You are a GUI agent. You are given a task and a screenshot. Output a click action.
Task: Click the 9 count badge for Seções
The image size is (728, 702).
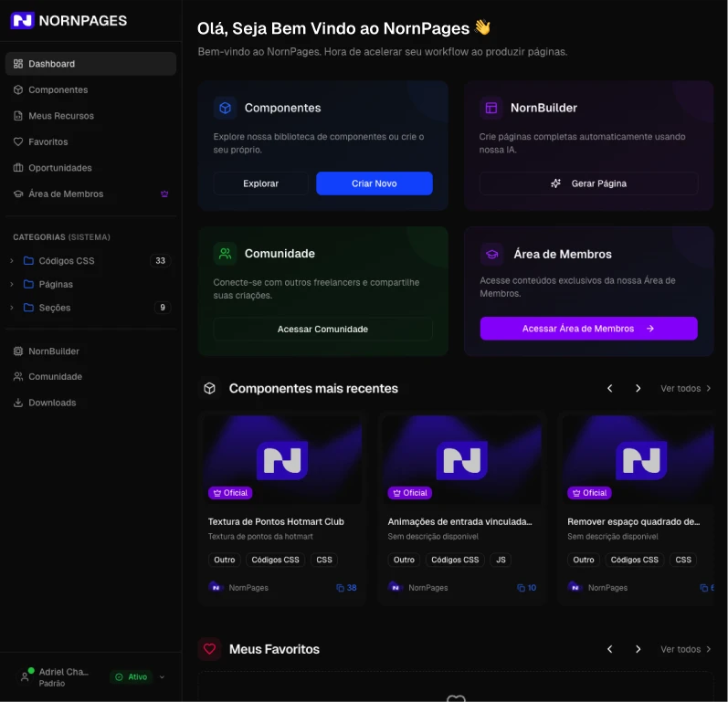163,307
